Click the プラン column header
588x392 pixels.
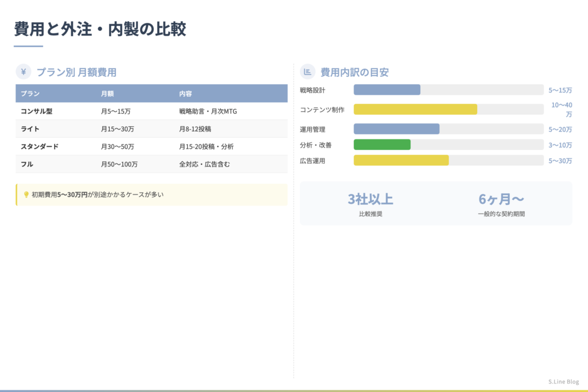click(30, 94)
